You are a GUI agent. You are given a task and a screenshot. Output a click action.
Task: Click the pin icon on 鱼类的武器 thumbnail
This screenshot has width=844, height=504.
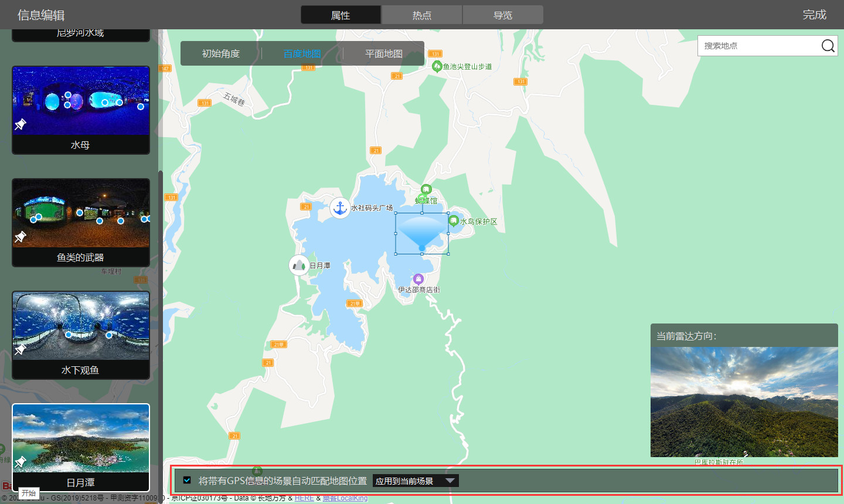pos(21,237)
